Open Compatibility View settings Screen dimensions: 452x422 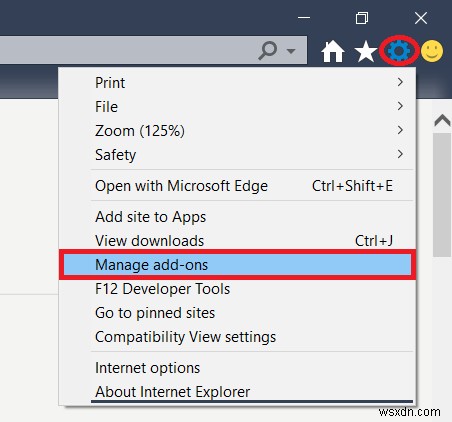237,337
